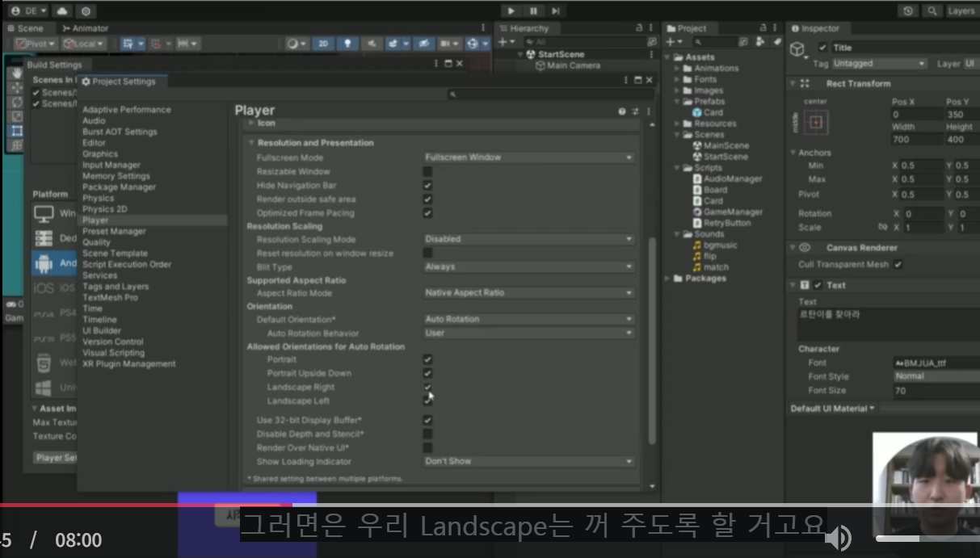This screenshot has width=980, height=558.
Task: Toggle the Resizable Window checkbox
Action: 427,171
